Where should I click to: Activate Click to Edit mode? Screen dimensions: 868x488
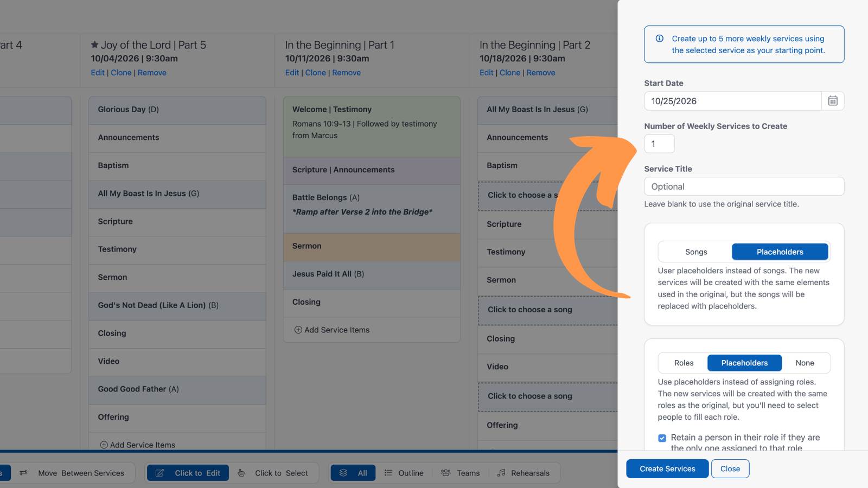coord(188,473)
